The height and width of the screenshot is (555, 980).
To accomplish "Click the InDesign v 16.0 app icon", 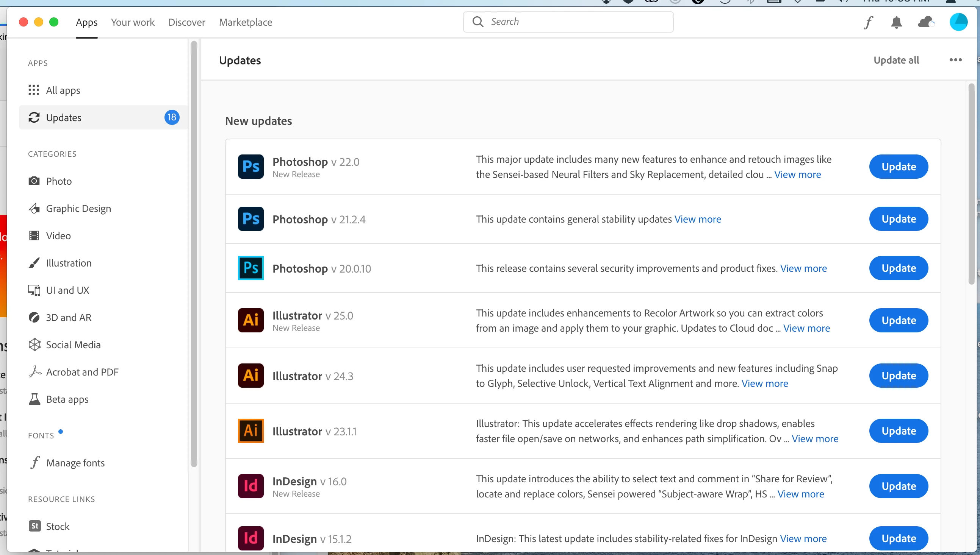I will tap(250, 486).
